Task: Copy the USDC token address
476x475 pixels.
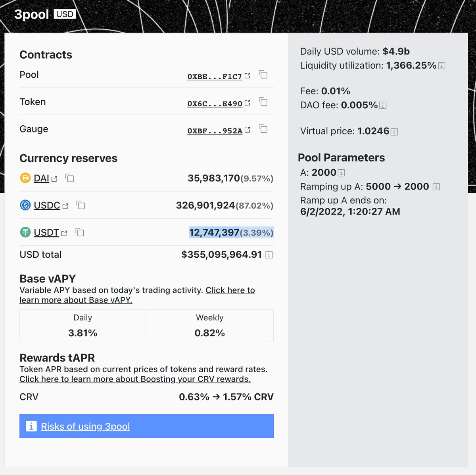Action: pyautogui.click(x=81, y=205)
